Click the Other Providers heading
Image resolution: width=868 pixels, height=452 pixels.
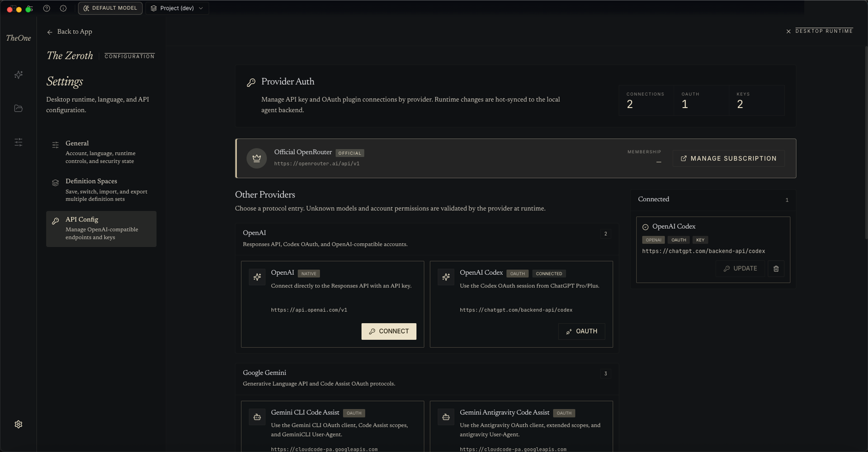coord(265,195)
